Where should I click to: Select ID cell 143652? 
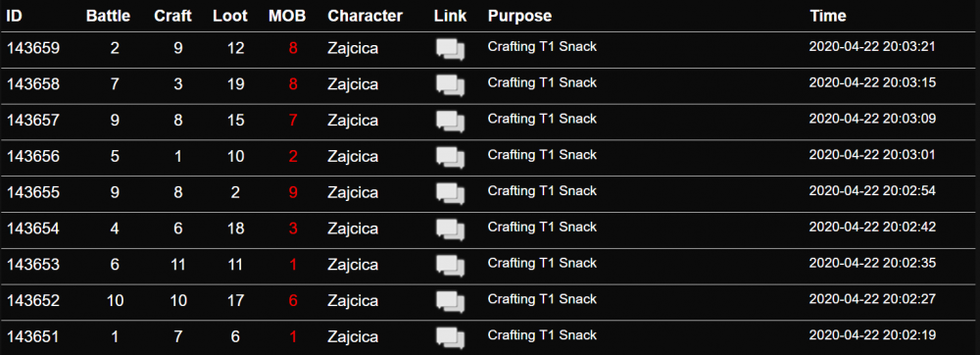tap(33, 301)
